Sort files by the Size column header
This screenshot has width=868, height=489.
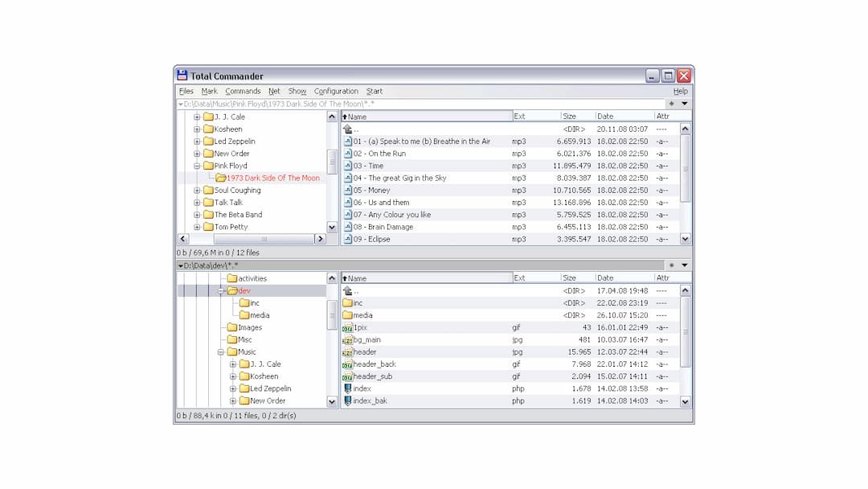(x=572, y=115)
